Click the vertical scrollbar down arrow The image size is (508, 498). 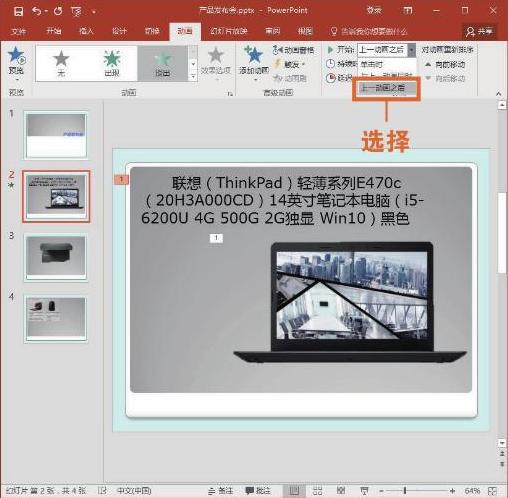click(502, 443)
